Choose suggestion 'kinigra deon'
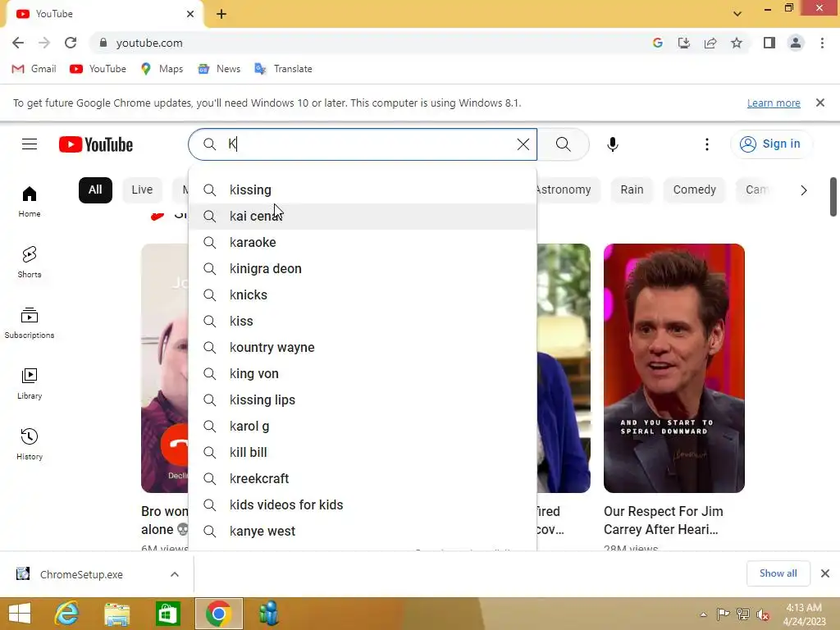Screen dimensions: 840x630 click(363, 268)
